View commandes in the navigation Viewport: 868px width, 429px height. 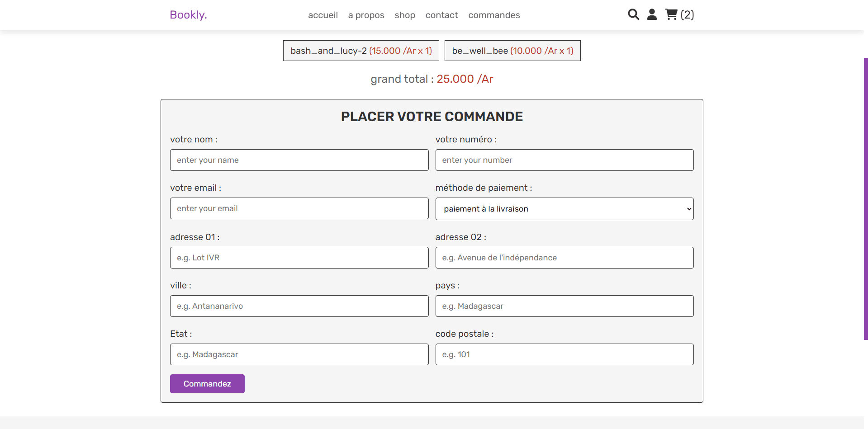coord(494,15)
